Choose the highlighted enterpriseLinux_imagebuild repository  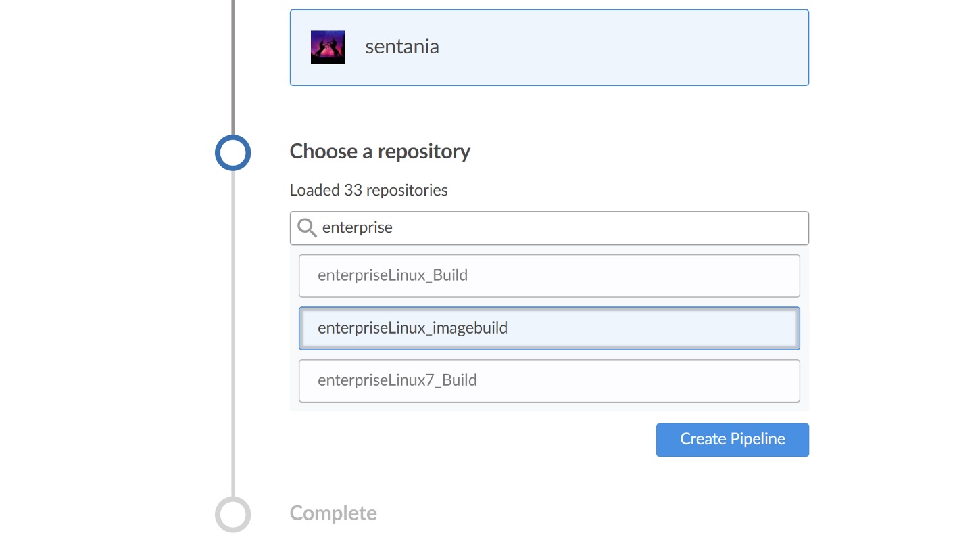click(549, 328)
